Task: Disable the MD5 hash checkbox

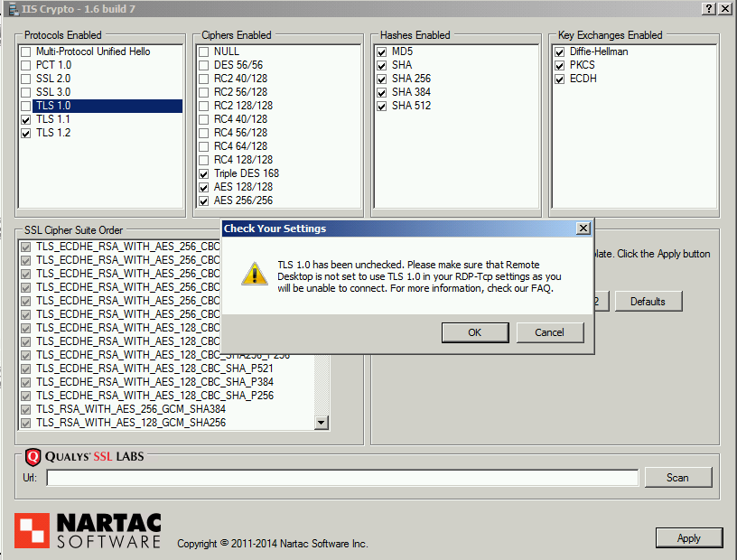Action: [382, 51]
